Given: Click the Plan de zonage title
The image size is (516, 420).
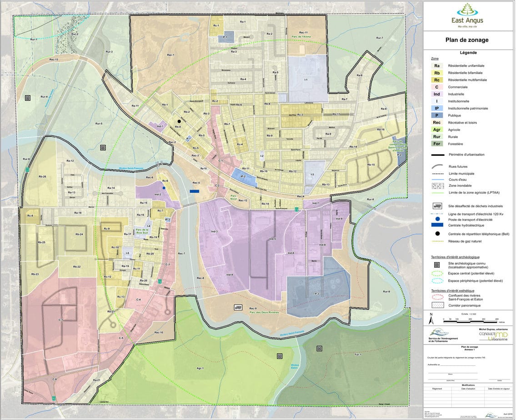Looking at the screenshot, I should [467, 40].
